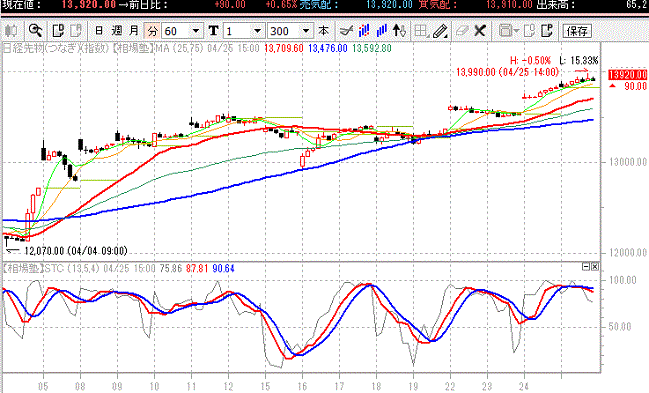Click the low marker 12,070.00 (04/04 09:00)
Screen dimensions: 649x393
[x=76, y=251]
